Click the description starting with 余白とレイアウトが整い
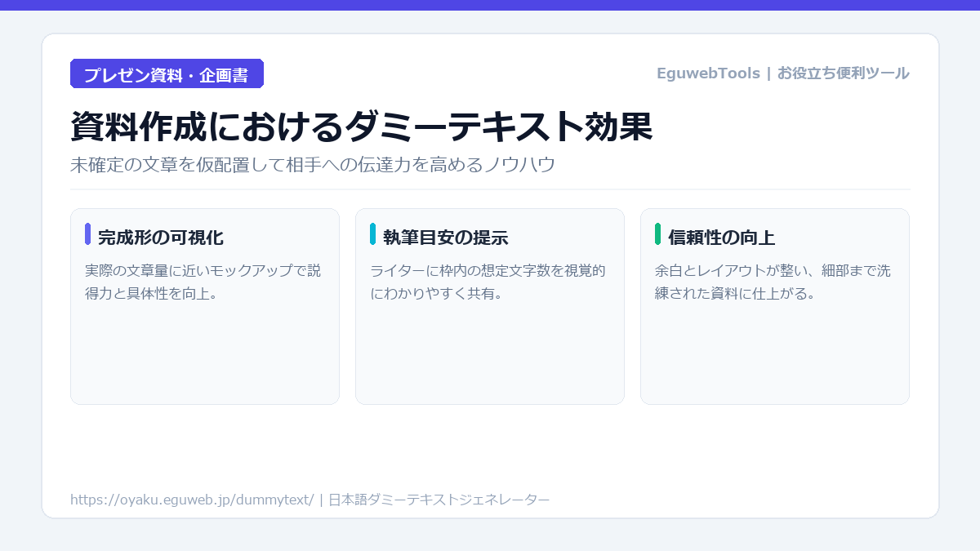This screenshot has height=551, width=980. [773, 282]
